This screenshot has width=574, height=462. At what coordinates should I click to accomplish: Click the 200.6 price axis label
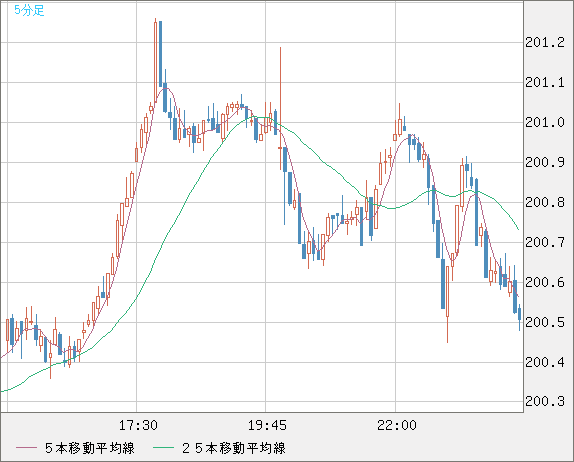pyautogui.click(x=545, y=282)
